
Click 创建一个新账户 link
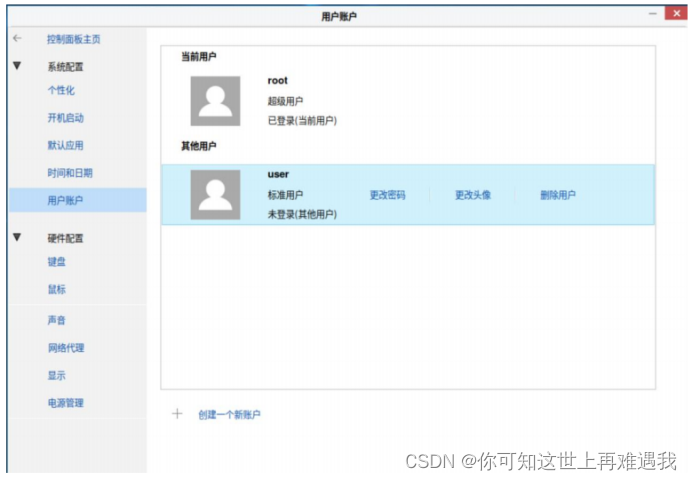[x=229, y=415]
